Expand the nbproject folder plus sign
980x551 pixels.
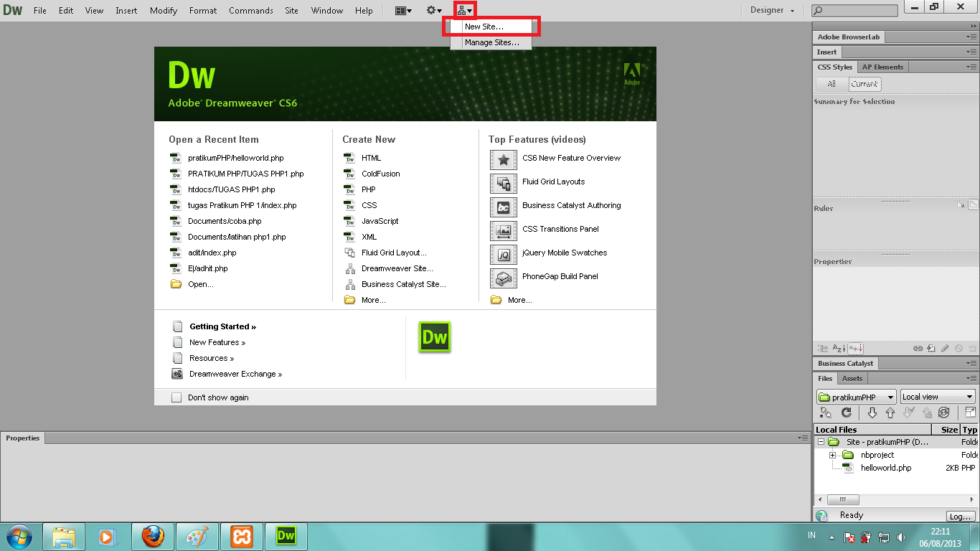pos(833,455)
